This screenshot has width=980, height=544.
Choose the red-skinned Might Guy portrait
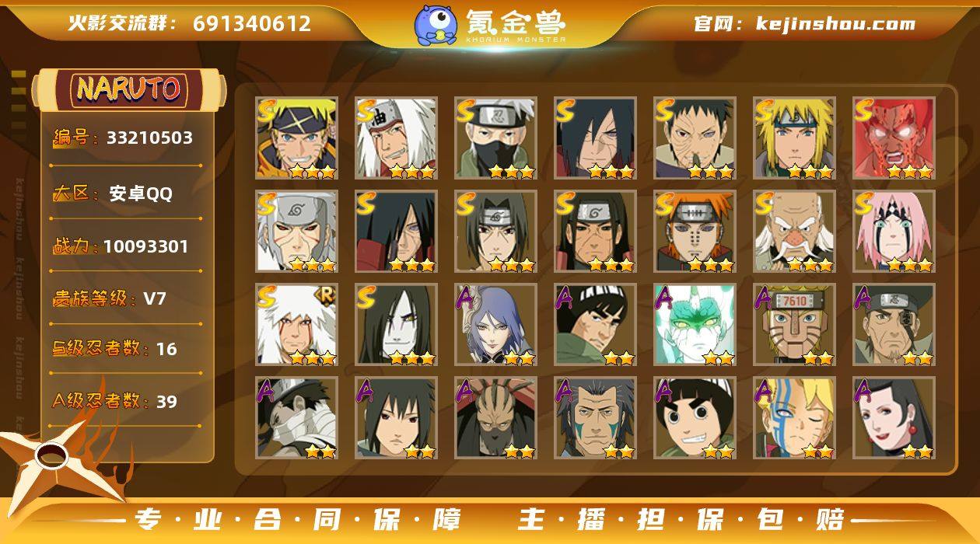[894, 138]
